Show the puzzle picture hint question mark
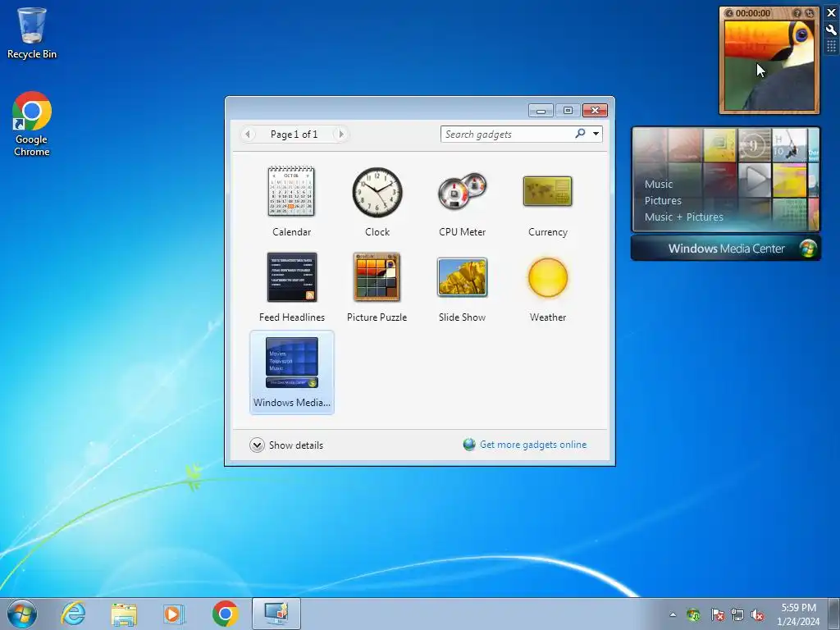840x630 pixels. [x=797, y=13]
